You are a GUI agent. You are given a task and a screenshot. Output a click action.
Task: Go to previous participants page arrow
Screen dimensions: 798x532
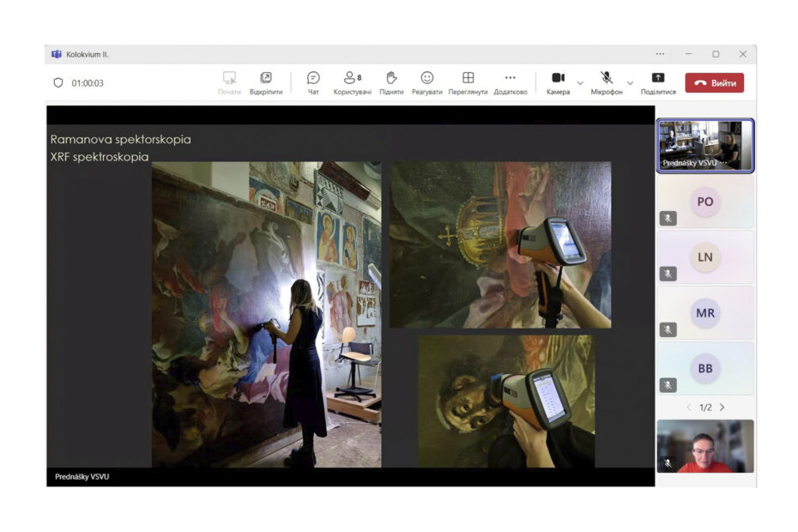(x=688, y=408)
